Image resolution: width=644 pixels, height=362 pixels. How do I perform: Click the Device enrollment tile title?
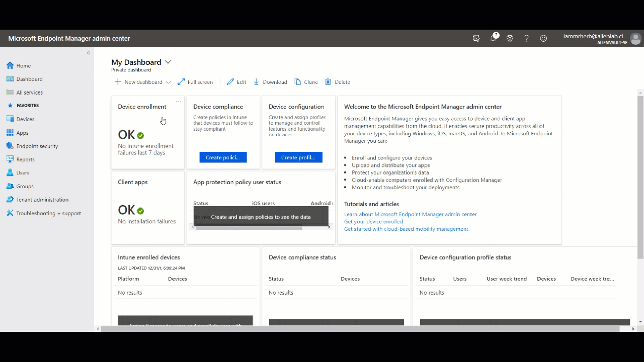click(x=142, y=107)
